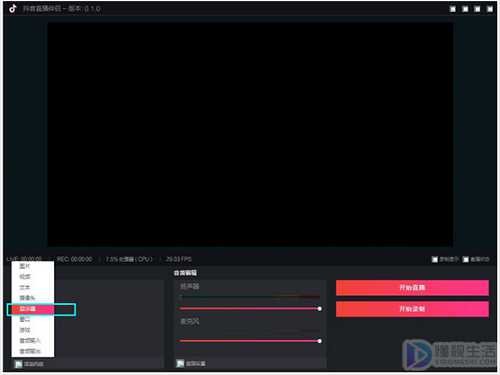Choose the first picture (图片) menu entry
The width and height of the screenshot is (500, 375).
[x=33, y=266]
